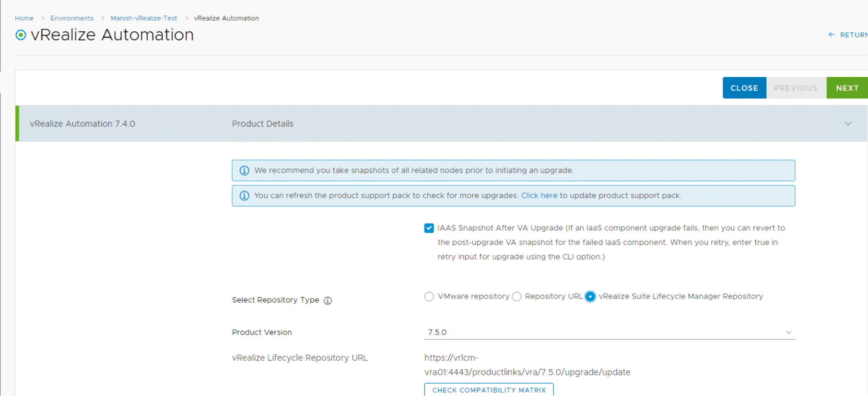Click the Return back arrow icon
Screen dimensions: 868x396
832,35
